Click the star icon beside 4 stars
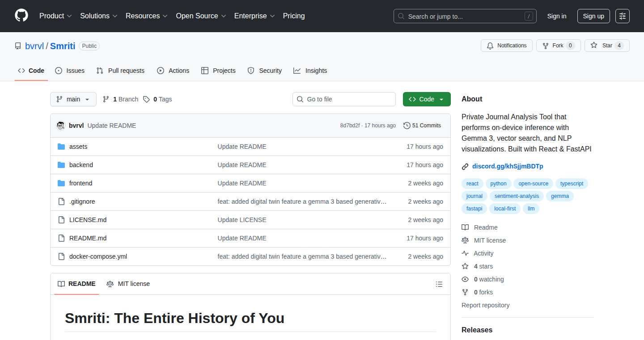The height and width of the screenshot is (340, 644). pyautogui.click(x=465, y=266)
